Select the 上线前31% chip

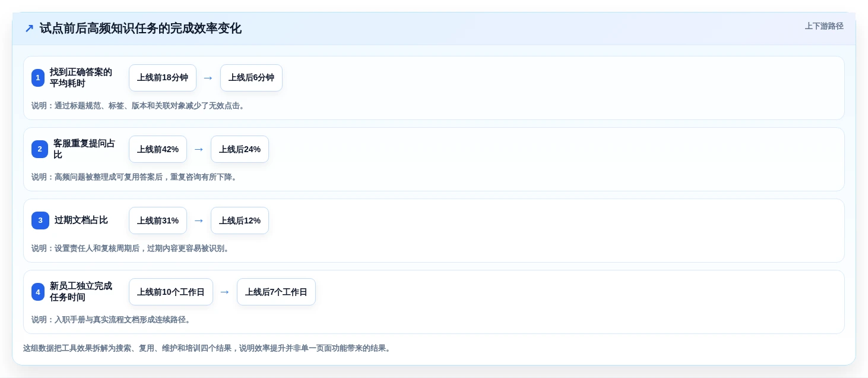click(x=158, y=220)
